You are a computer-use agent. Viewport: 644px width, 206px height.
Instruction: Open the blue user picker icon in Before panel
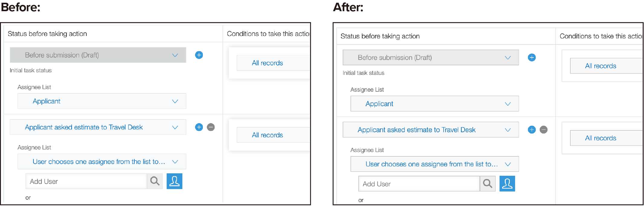[x=175, y=181]
